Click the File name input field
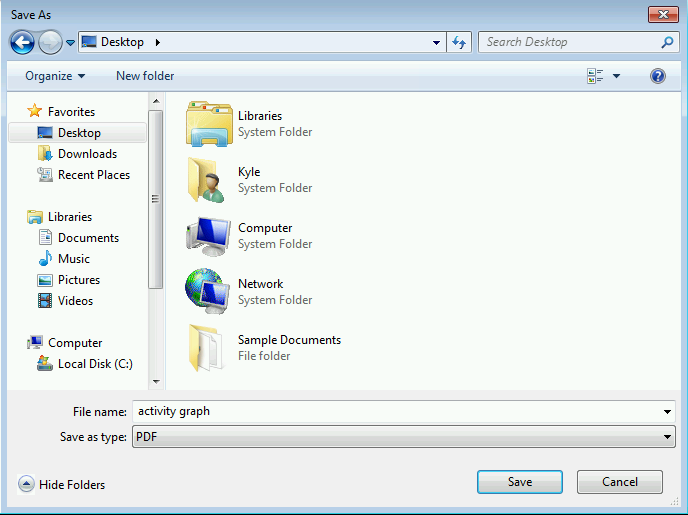Image resolution: width=688 pixels, height=515 pixels. (397, 411)
